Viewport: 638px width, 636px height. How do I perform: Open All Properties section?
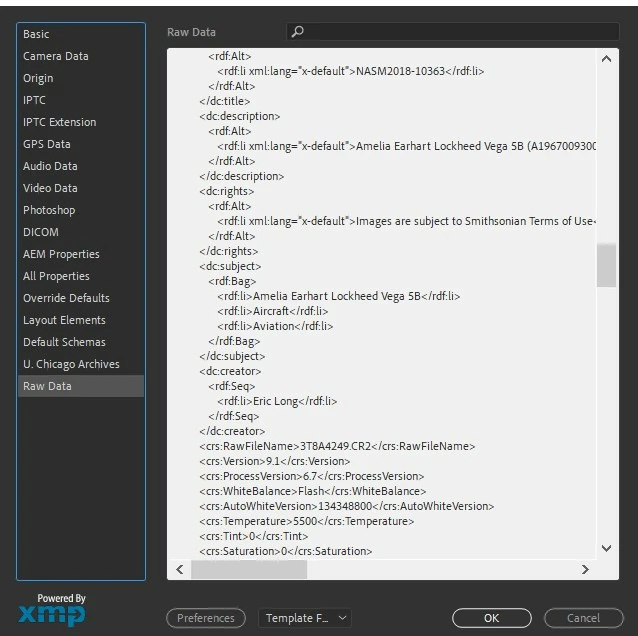tap(81, 276)
